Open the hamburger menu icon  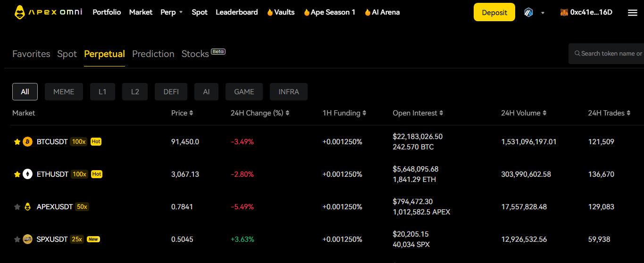pyautogui.click(x=632, y=13)
